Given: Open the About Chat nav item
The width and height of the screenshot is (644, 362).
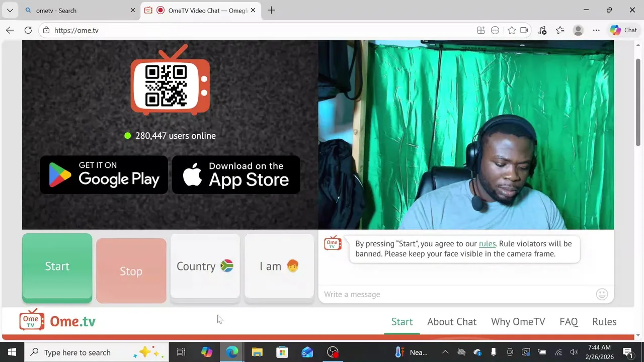Looking at the screenshot, I should 452,322.
